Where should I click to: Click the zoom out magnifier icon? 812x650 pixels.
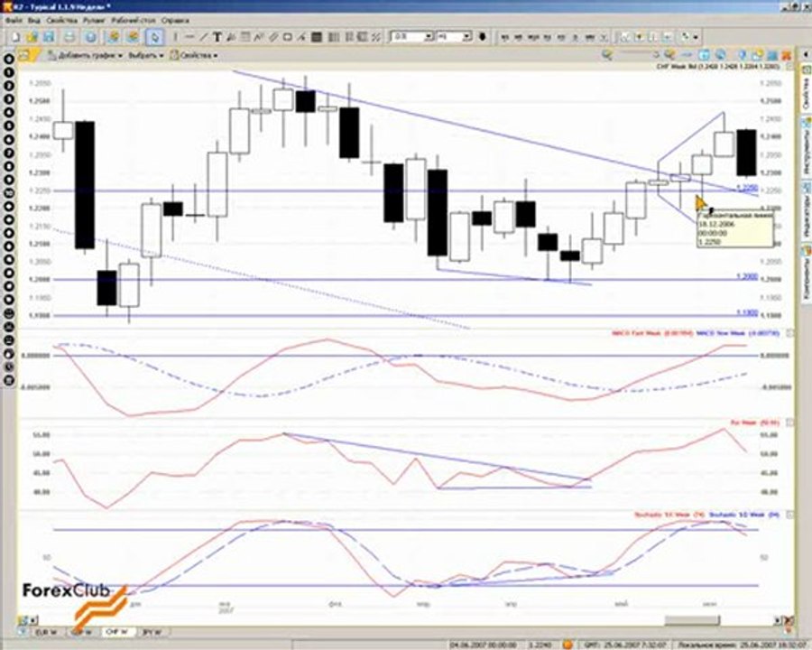[x=607, y=54]
